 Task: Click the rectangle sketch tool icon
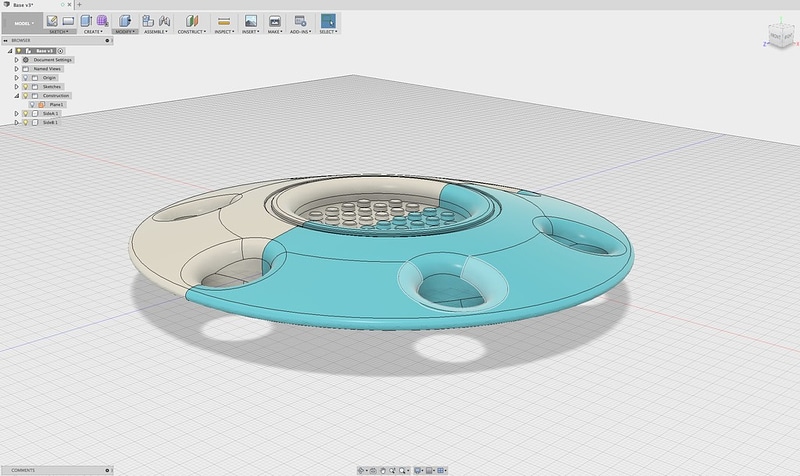[68, 21]
